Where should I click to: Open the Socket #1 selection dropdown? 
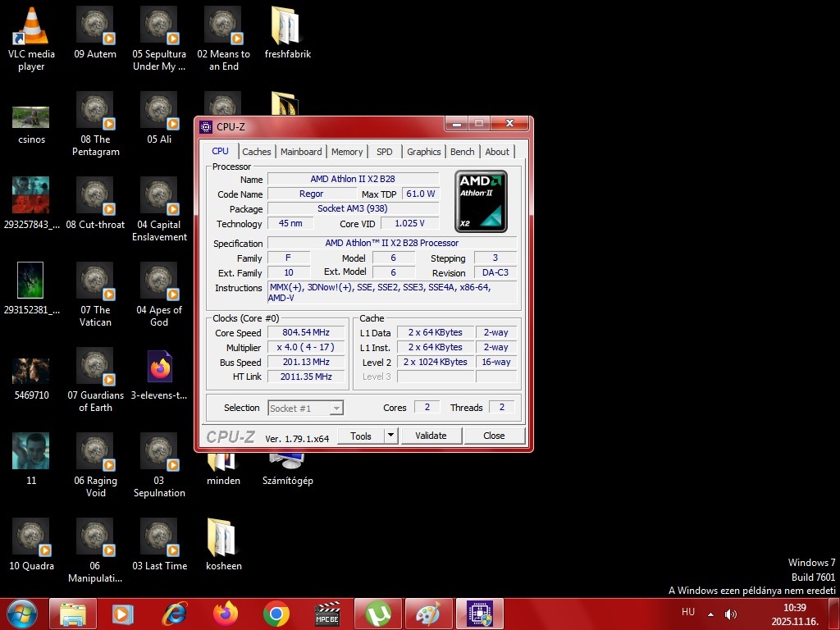point(305,409)
